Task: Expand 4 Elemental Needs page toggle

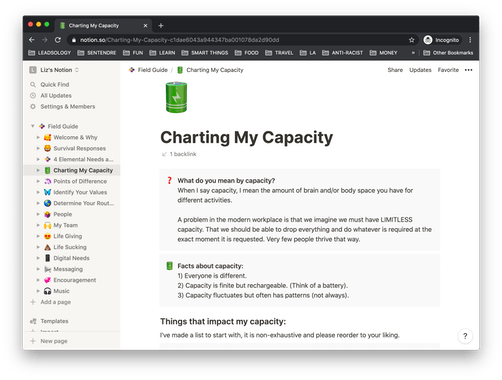Action: point(38,159)
